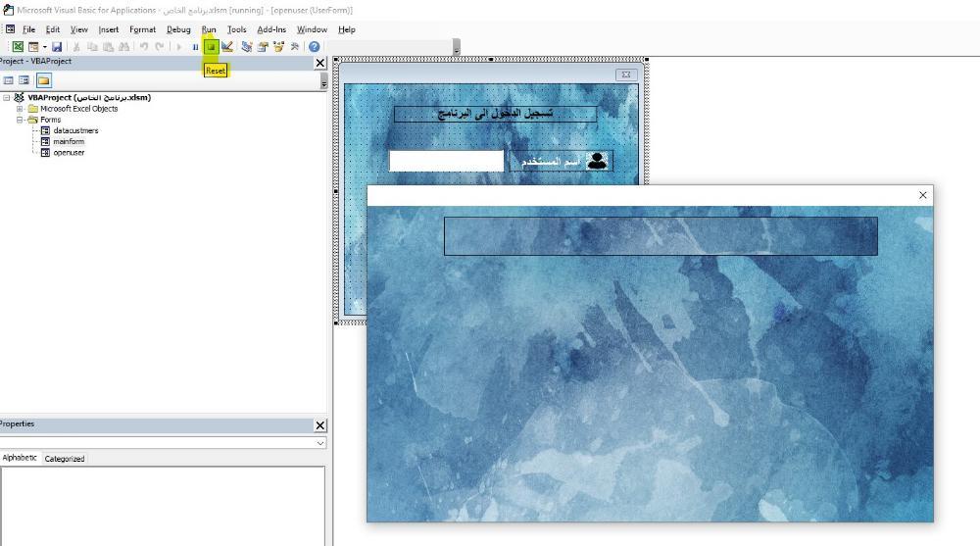Select the Forms folder in the tree
Screen dimensions: 980x546
click(x=51, y=120)
